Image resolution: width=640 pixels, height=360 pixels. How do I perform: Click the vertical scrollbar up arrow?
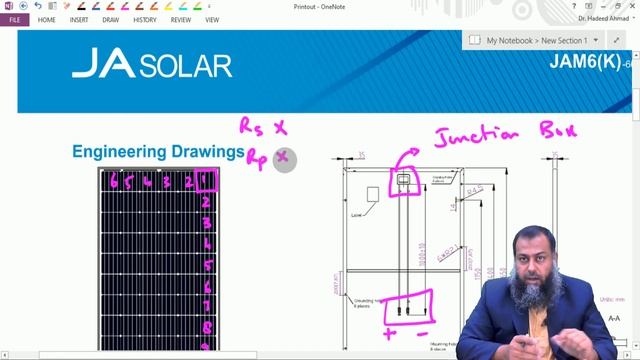pos(636,55)
